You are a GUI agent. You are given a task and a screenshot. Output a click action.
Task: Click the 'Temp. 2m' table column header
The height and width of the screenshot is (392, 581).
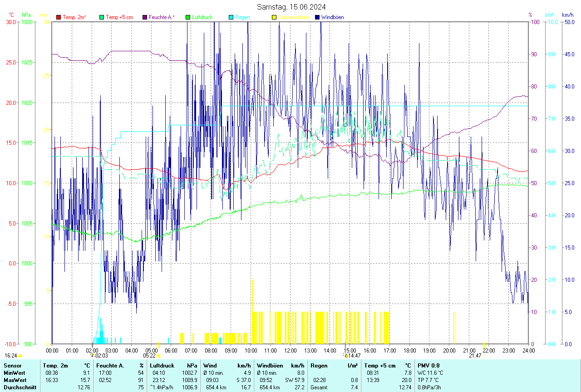click(55, 366)
